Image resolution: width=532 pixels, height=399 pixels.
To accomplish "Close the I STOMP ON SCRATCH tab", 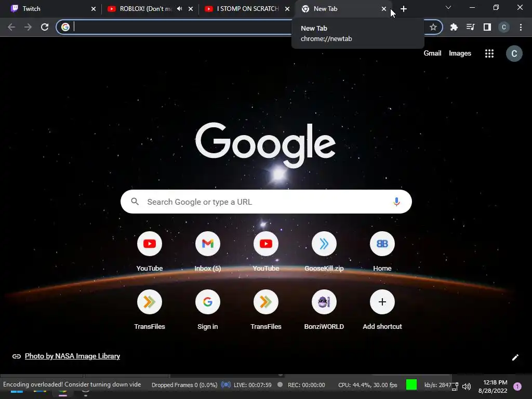I will coord(287,9).
